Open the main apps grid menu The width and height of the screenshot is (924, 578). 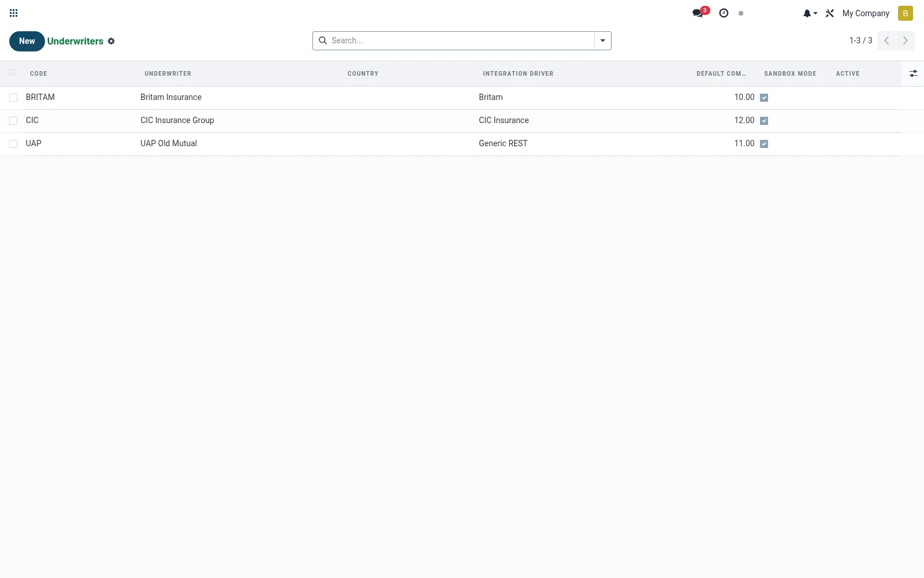point(14,13)
